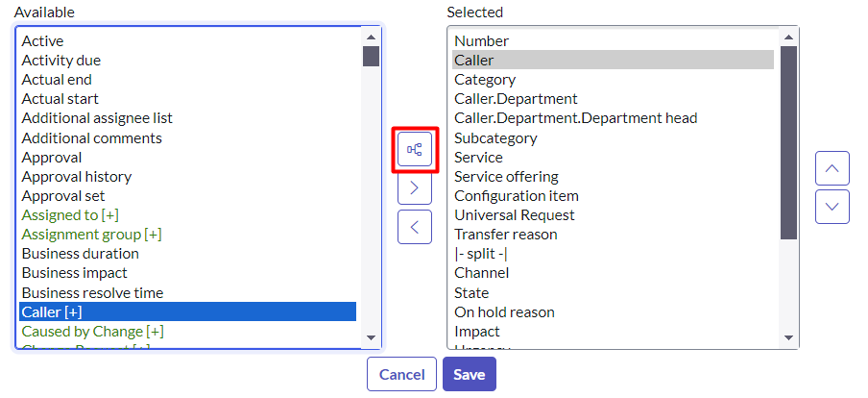Viewport: 868px width, 398px height.
Task: Click the add right-arrow button
Action: click(x=415, y=188)
